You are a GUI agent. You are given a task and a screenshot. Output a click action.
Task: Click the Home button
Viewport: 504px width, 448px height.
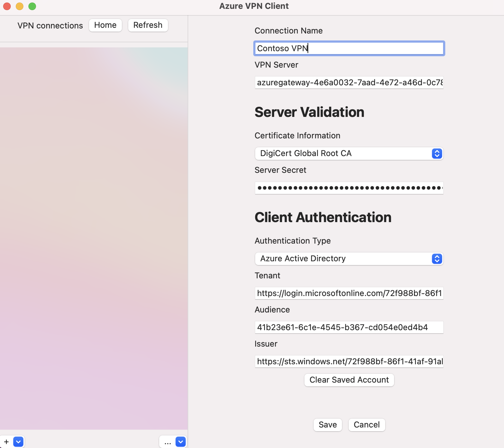click(105, 25)
